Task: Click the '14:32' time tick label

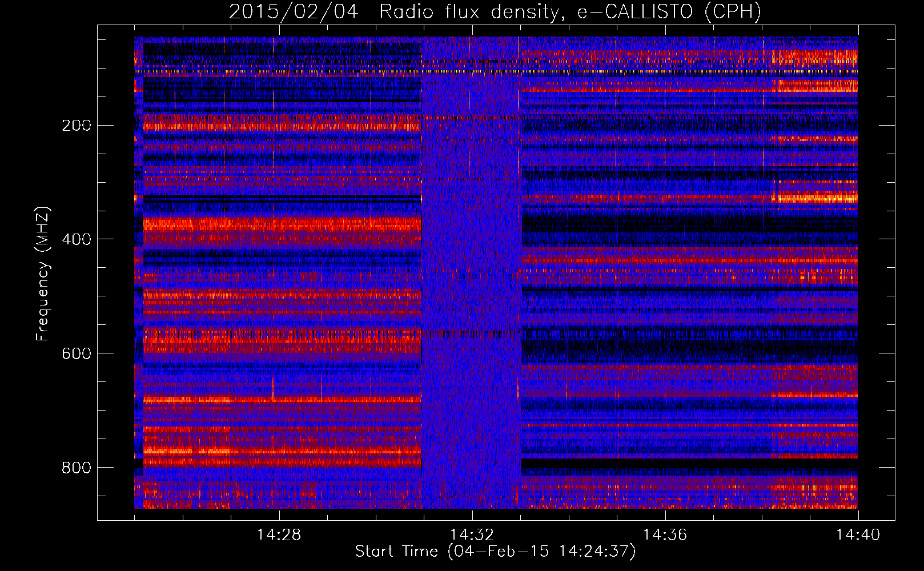Action: coord(472,535)
